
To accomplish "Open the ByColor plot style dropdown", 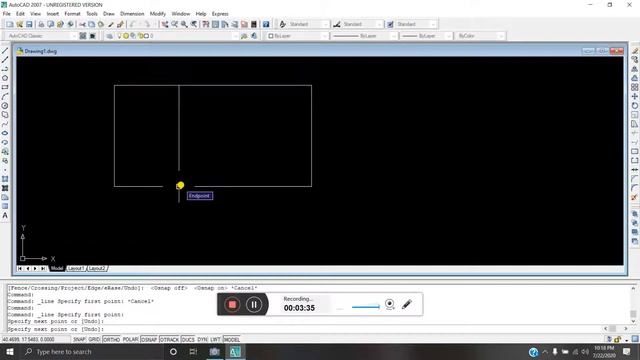I will (x=480, y=36).
